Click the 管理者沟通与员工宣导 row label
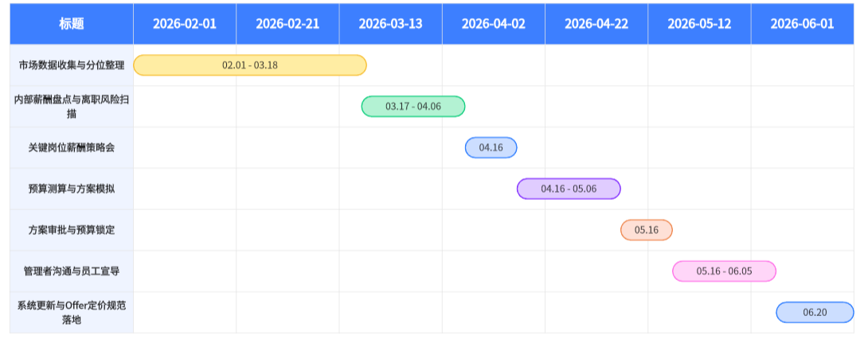This screenshot has width=868, height=343. (x=72, y=271)
